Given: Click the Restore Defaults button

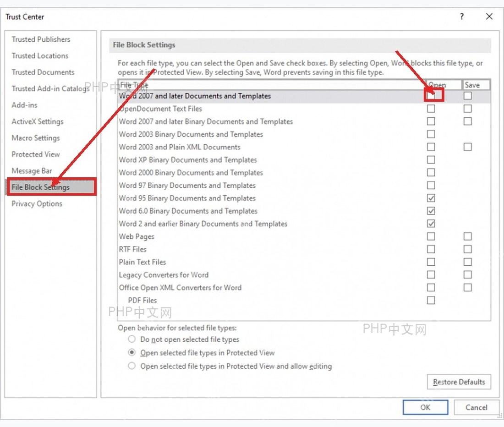Looking at the screenshot, I should point(459,382).
